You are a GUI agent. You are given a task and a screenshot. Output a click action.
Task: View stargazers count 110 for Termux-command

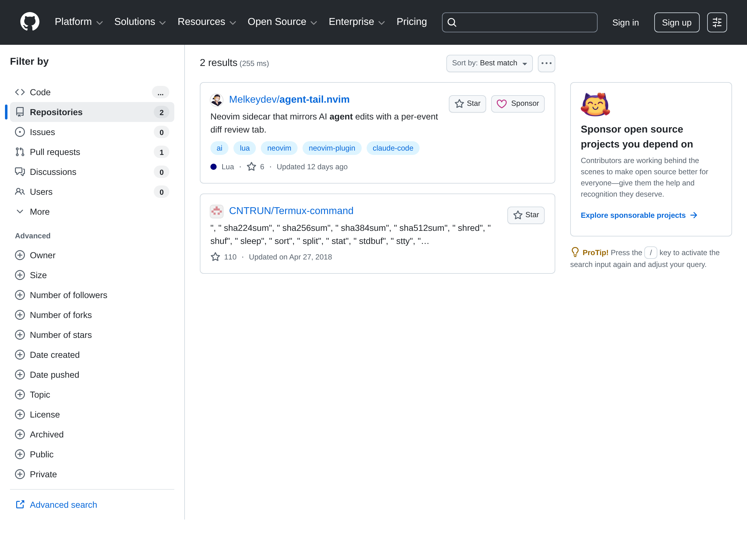pyautogui.click(x=223, y=257)
